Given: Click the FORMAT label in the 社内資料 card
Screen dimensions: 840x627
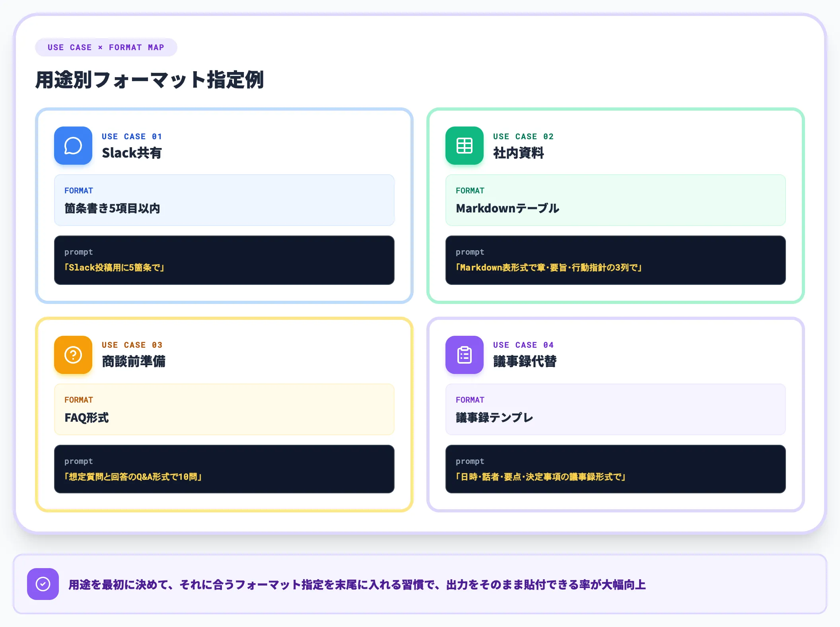Looking at the screenshot, I should (470, 191).
